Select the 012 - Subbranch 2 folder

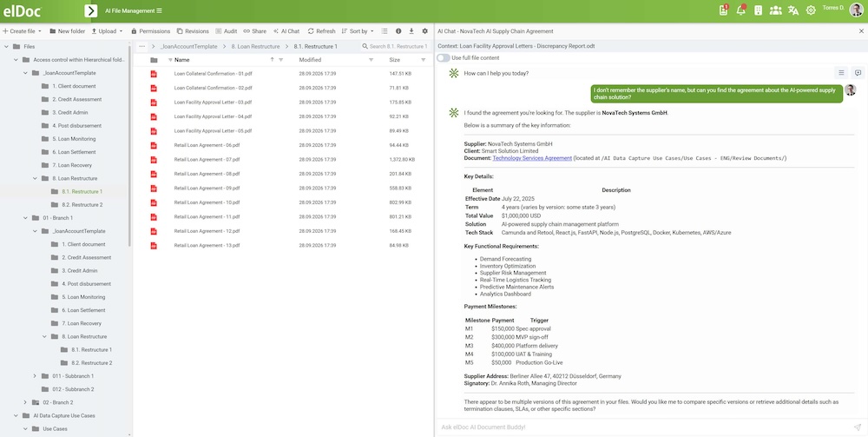pos(73,389)
